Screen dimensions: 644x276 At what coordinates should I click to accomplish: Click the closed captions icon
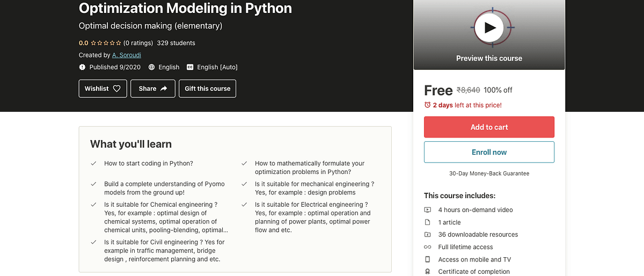click(190, 67)
